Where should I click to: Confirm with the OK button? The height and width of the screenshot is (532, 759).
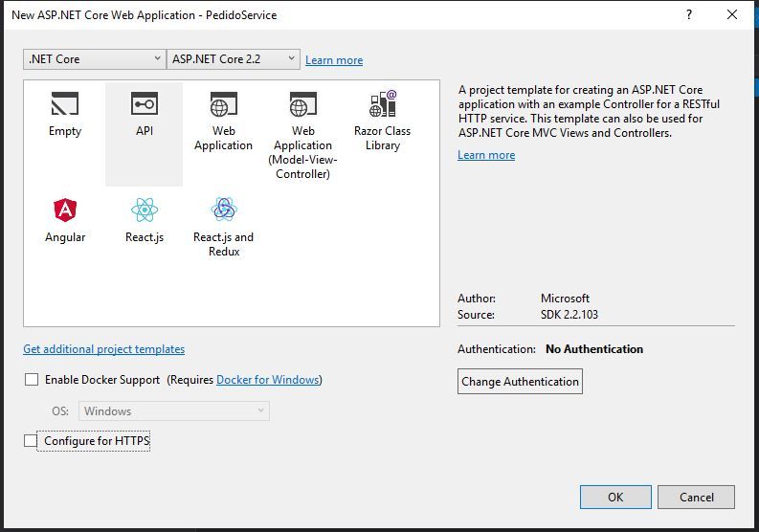pos(615,498)
